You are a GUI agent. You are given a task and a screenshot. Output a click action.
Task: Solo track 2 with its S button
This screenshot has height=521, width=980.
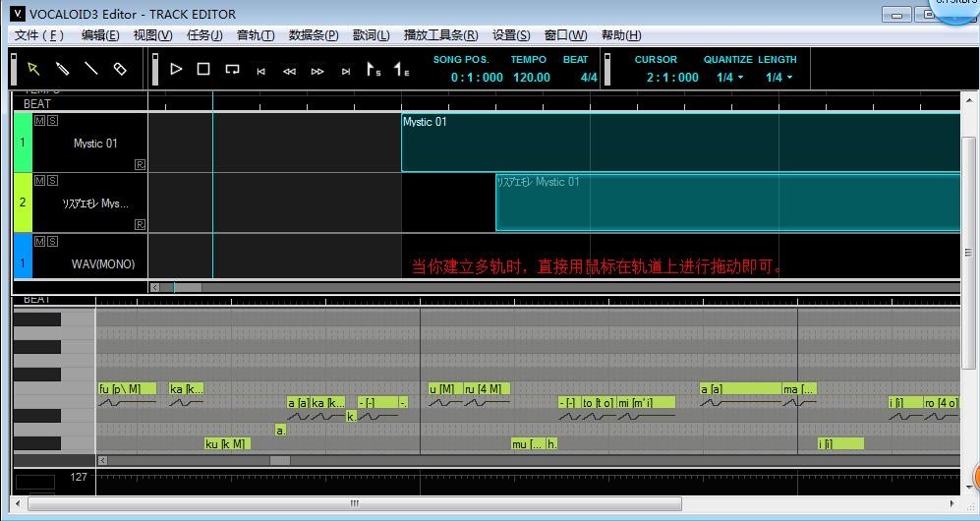click(x=52, y=181)
